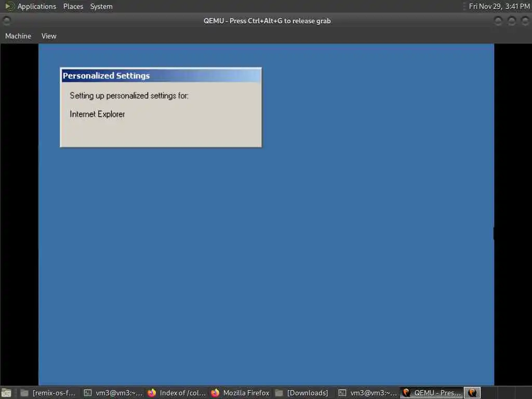Click the GNOME foot icon beside Applications
This screenshot has width=532, height=399.
click(x=9, y=6)
